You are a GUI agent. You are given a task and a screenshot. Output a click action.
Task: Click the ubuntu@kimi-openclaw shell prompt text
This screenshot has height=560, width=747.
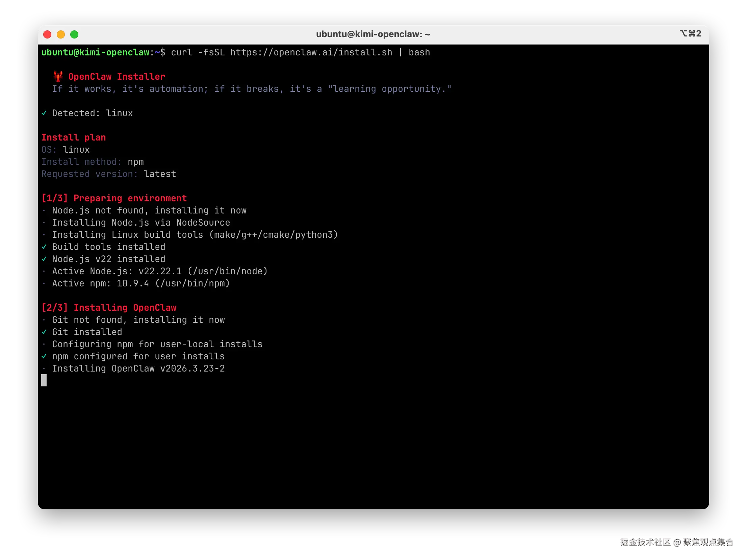[x=96, y=52]
